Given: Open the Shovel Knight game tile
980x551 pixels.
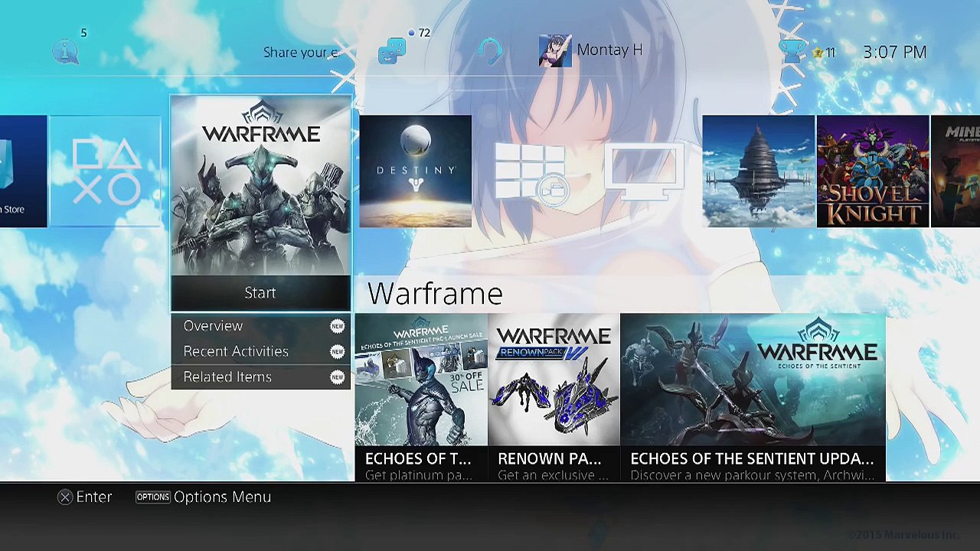Looking at the screenshot, I should click(873, 171).
